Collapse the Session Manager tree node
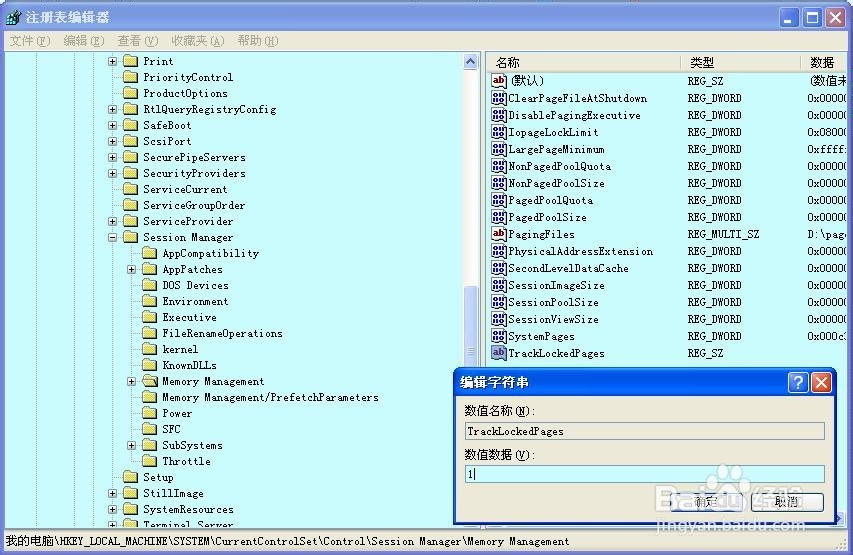853x555 pixels. point(113,237)
